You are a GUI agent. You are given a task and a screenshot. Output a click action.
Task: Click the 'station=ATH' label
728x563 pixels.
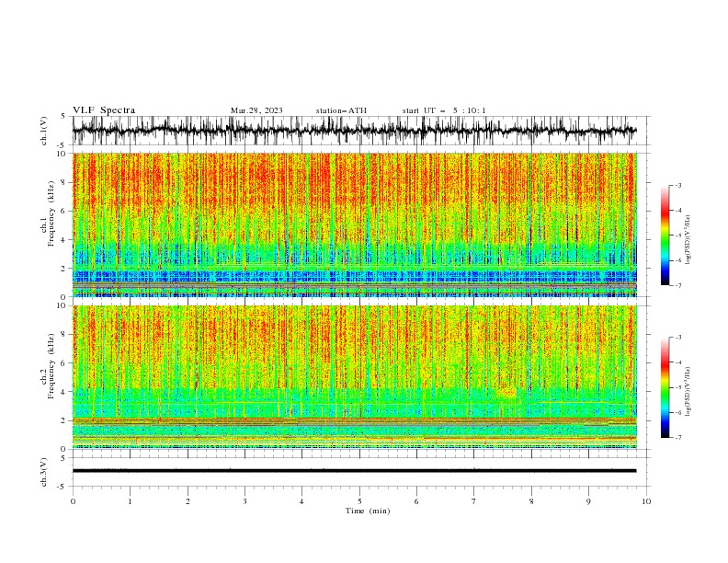tap(341, 110)
